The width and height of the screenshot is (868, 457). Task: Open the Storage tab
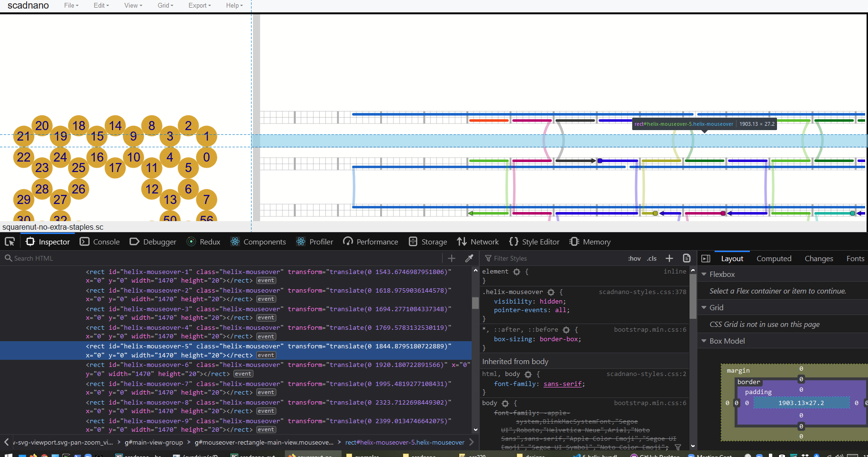point(428,242)
